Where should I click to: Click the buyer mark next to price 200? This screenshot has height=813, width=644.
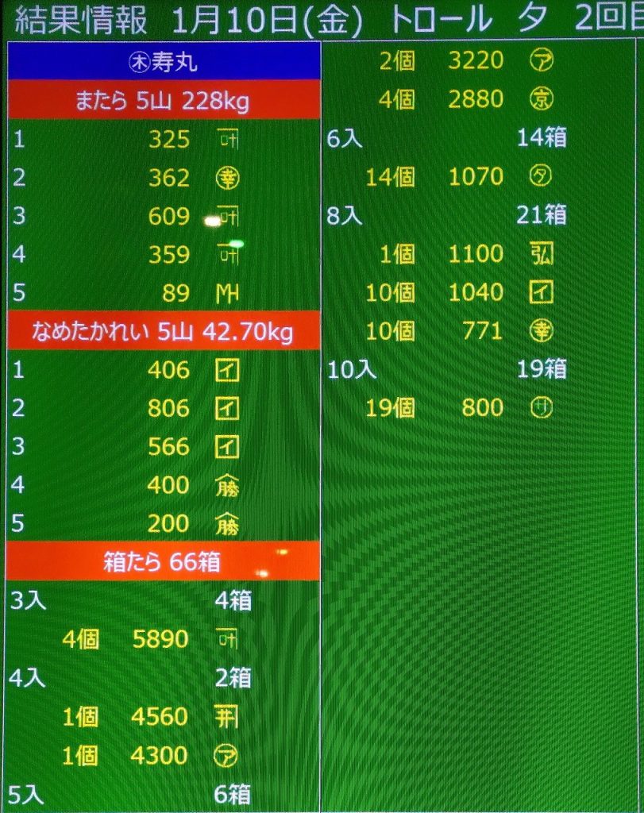227,525
